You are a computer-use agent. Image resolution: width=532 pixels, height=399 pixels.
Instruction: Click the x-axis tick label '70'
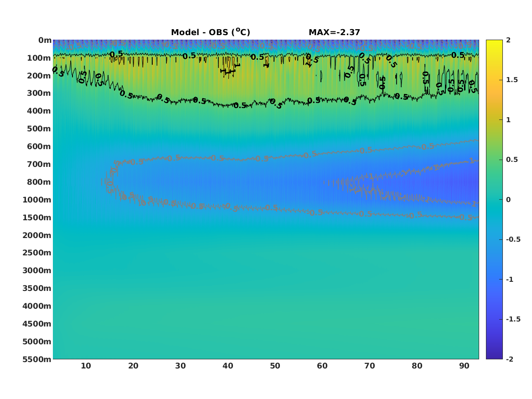(370, 366)
